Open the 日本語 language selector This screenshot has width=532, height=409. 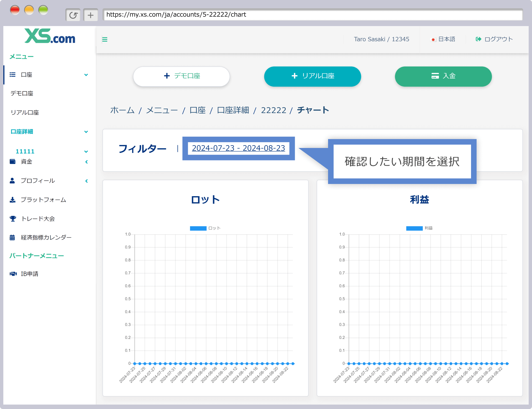click(x=447, y=39)
